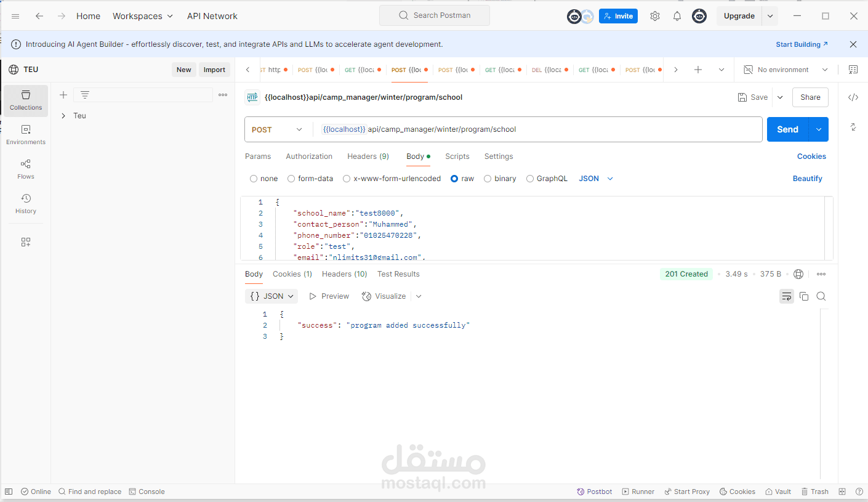
Task: Change the POST method dropdown
Action: point(278,129)
